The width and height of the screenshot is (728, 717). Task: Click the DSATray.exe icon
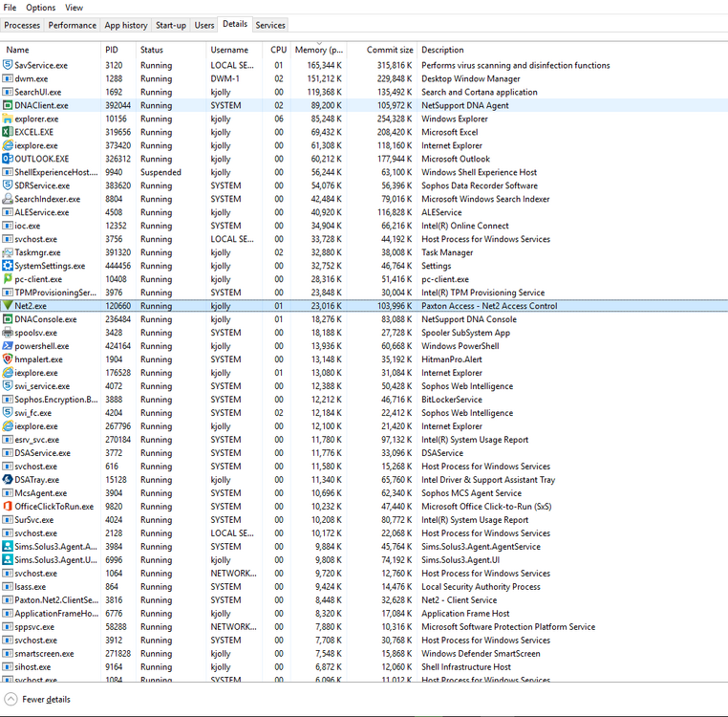(8, 480)
